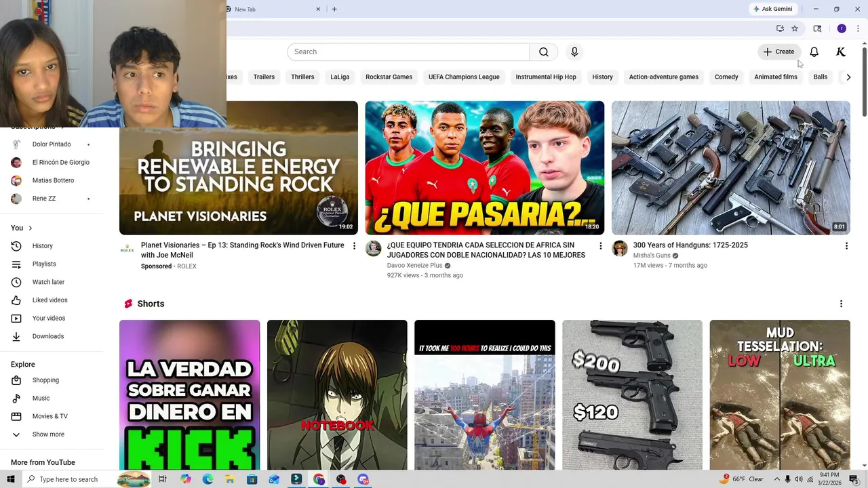Click the install app icon in address bar
The height and width of the screenshot is (488, 868).
780,28
